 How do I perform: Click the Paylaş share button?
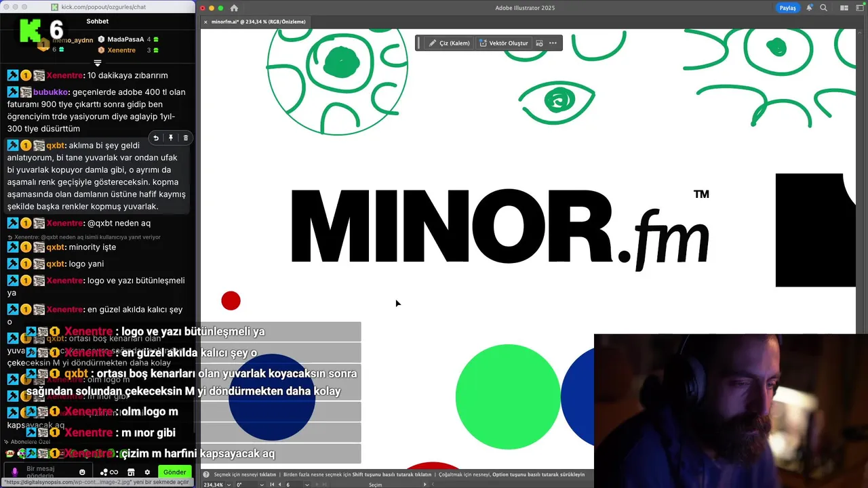(787, 8)
